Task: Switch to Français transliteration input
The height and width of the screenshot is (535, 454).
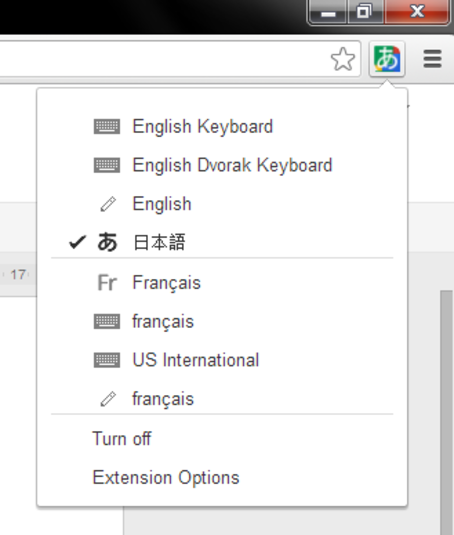Action: tap(222, 283)
